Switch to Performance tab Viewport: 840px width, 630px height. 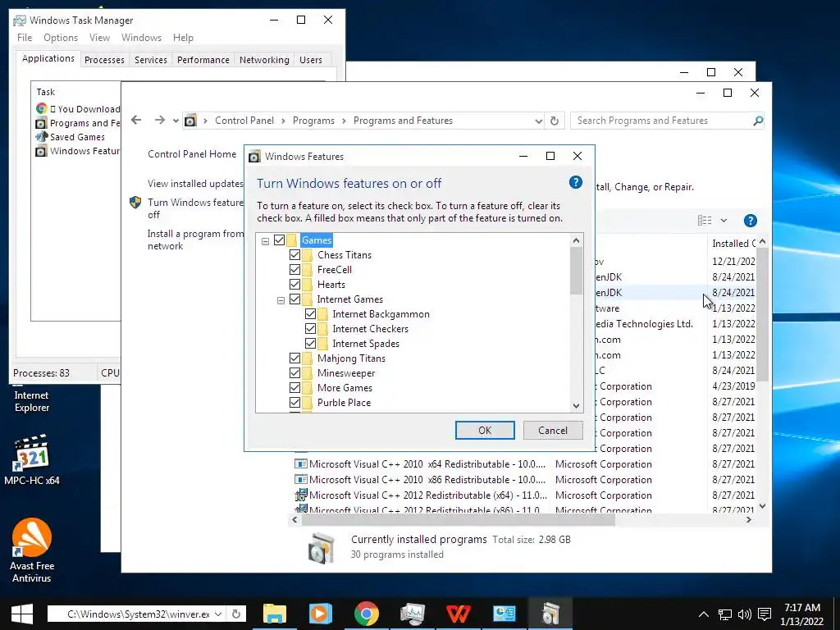[x=203, y=60]
